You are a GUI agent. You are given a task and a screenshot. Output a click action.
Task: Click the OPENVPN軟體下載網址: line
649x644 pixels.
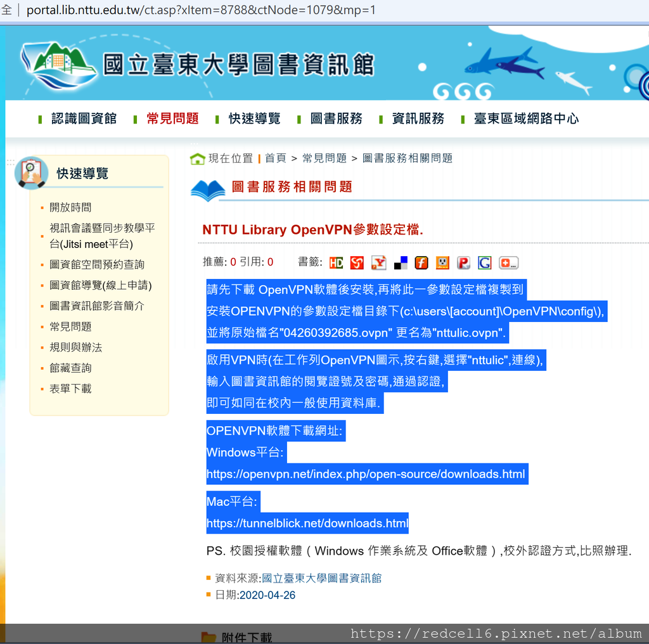click(274, 431)
